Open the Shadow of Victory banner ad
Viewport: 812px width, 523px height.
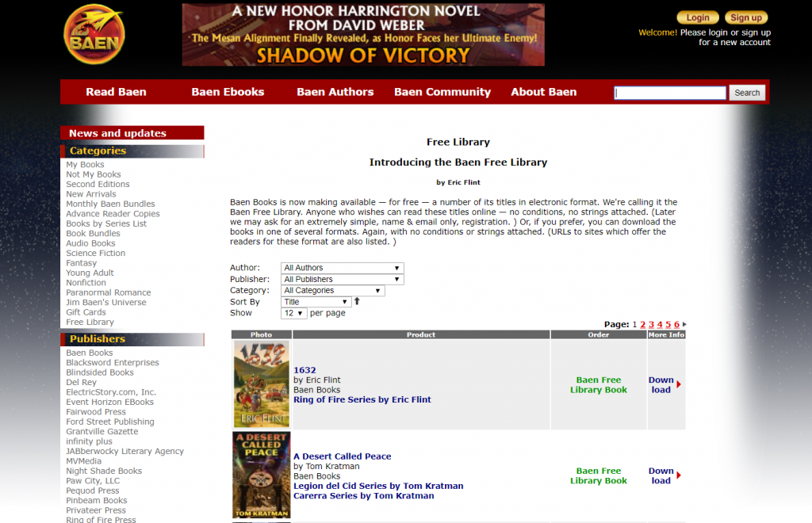coord(363,35)
